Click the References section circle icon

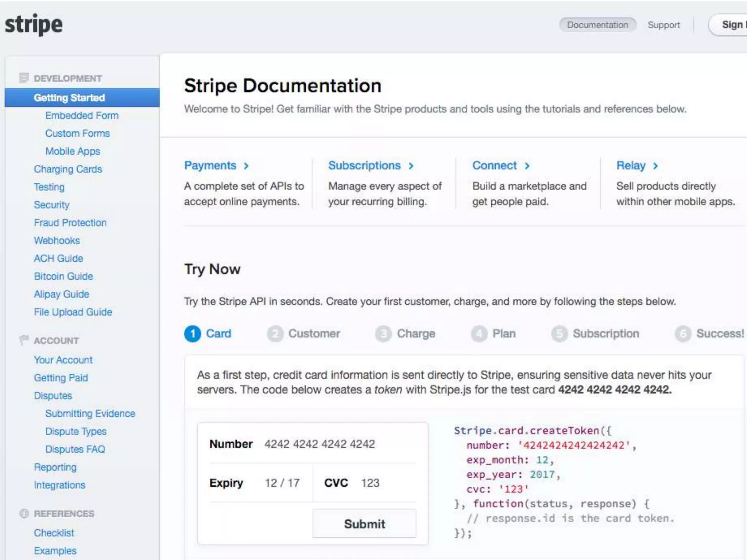click(24, 513)
